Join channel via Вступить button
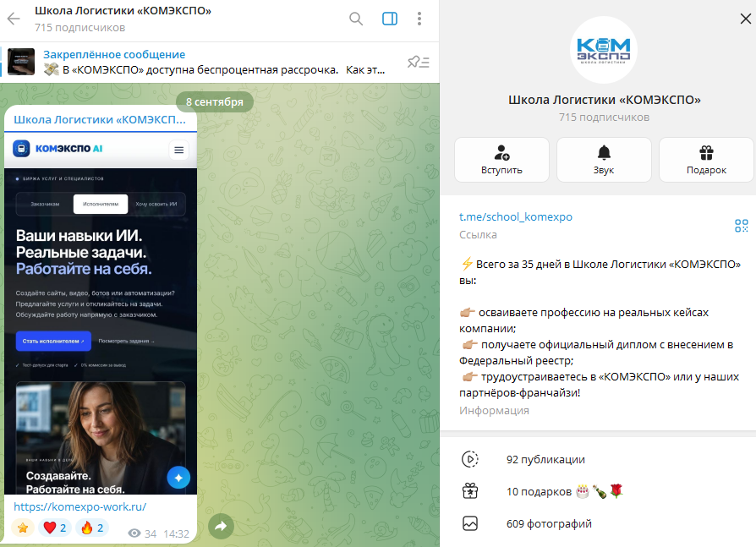This screenshot has height=547, width=756. pos(501,160)
